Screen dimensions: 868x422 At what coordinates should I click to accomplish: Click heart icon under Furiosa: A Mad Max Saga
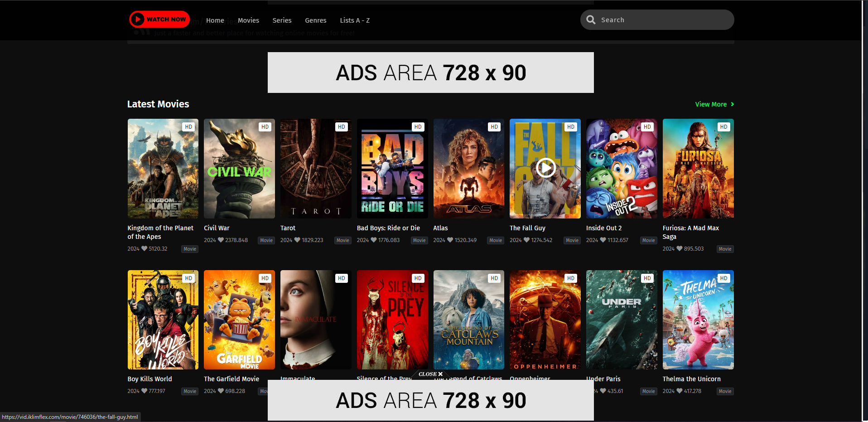680,248
